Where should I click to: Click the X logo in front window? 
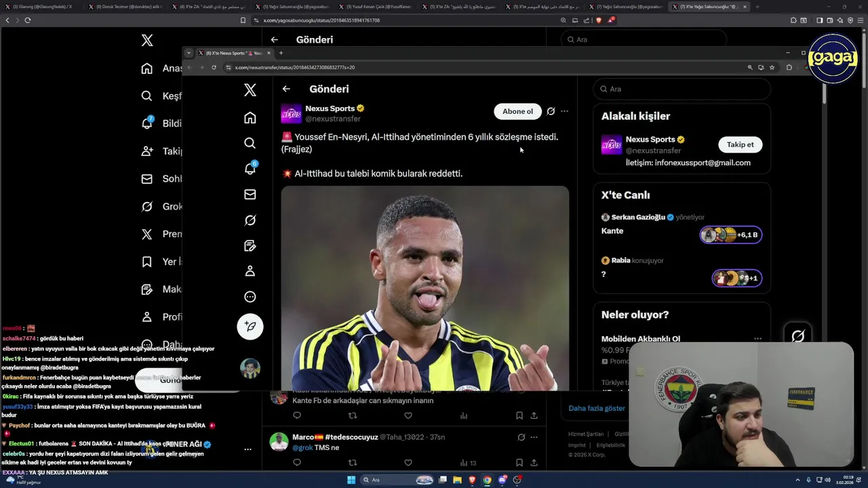coord(250,89)
